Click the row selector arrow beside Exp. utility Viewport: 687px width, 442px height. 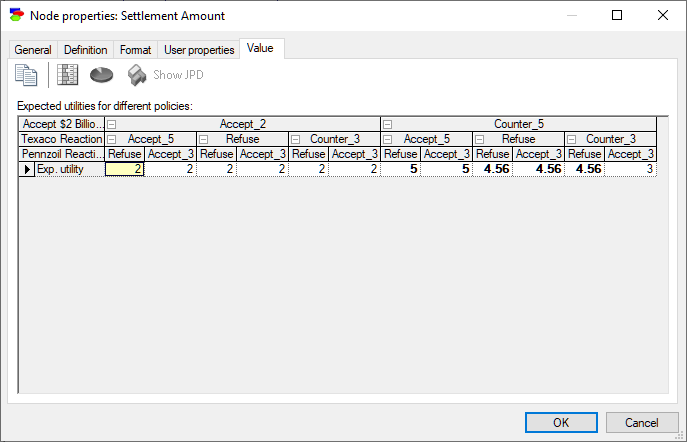click(x=27, y=169)
